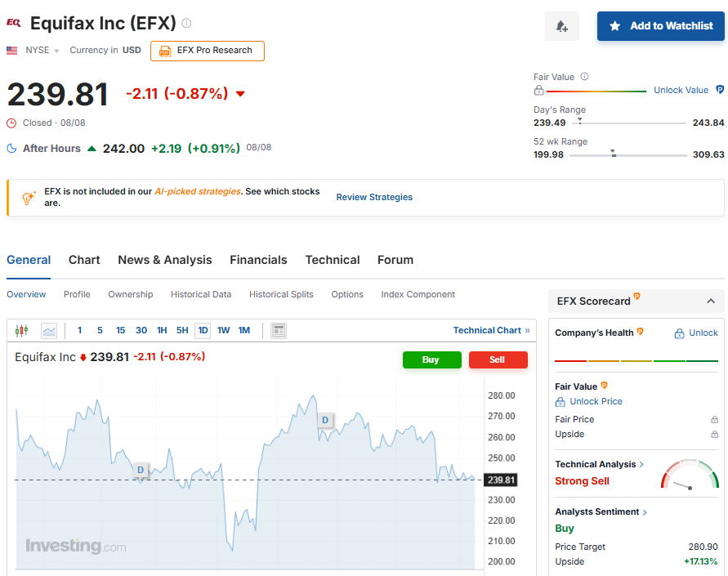Click the Fair Price lock icon
Screen dimensions: 728x576
pos(715,420)
